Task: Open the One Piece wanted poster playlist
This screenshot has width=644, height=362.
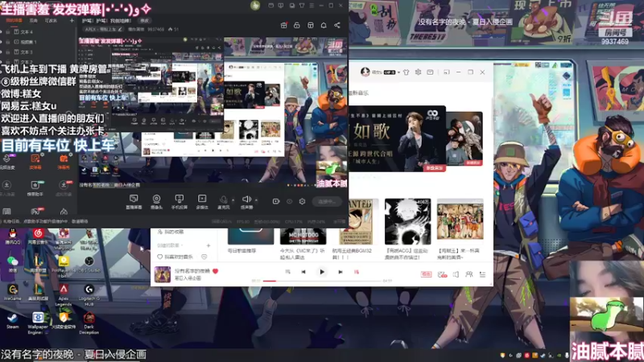Action: coord(356,222)
